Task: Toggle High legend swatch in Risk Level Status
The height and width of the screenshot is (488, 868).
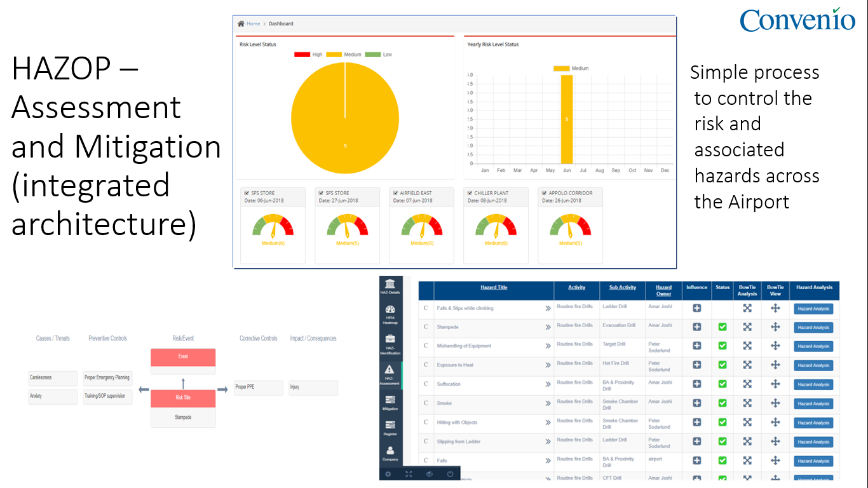Action: pos(302,55)
